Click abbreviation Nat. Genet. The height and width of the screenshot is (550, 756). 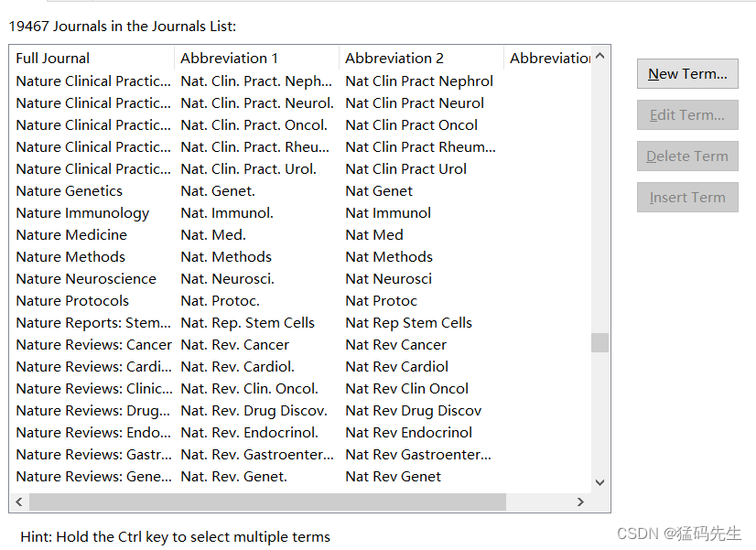218,191
